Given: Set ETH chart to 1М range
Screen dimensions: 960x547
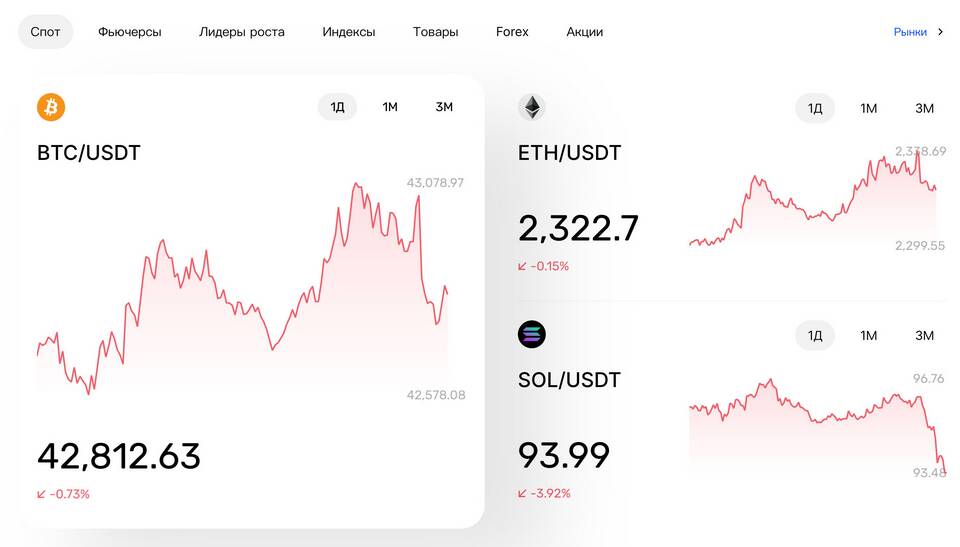Looking at the screenshot, I should pos(868,108).
